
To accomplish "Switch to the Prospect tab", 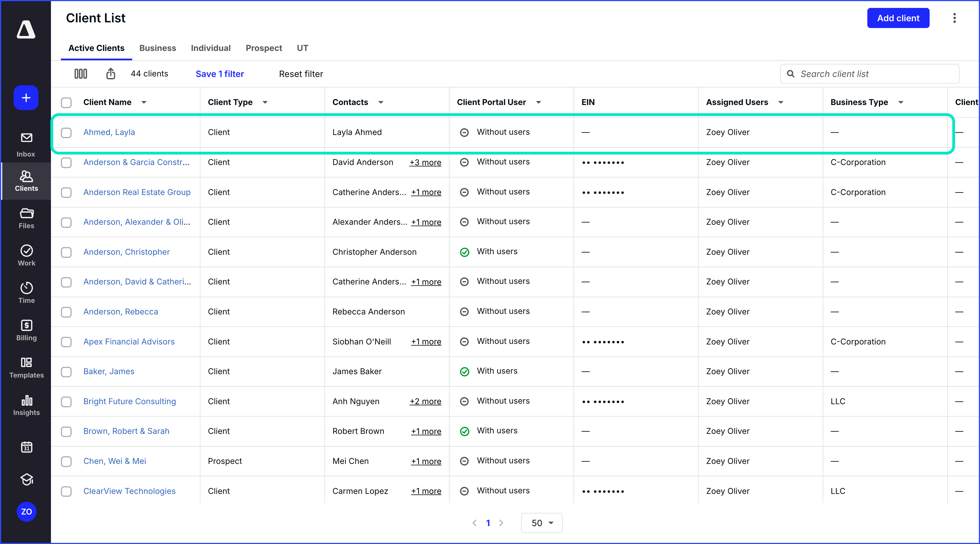I will coord(264,48).
